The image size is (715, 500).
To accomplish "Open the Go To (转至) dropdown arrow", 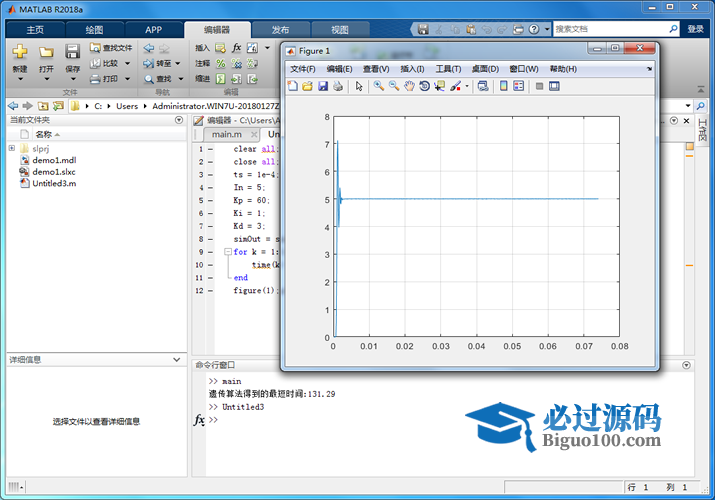I will tap(178, 63).
